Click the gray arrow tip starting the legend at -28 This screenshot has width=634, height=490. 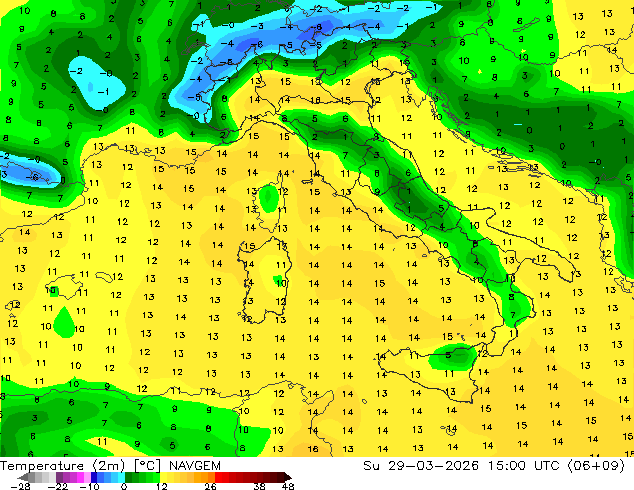tap(23, 477)
